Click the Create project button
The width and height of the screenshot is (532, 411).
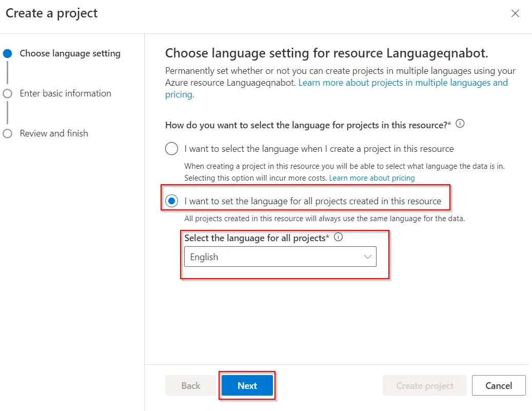[425, 385]
